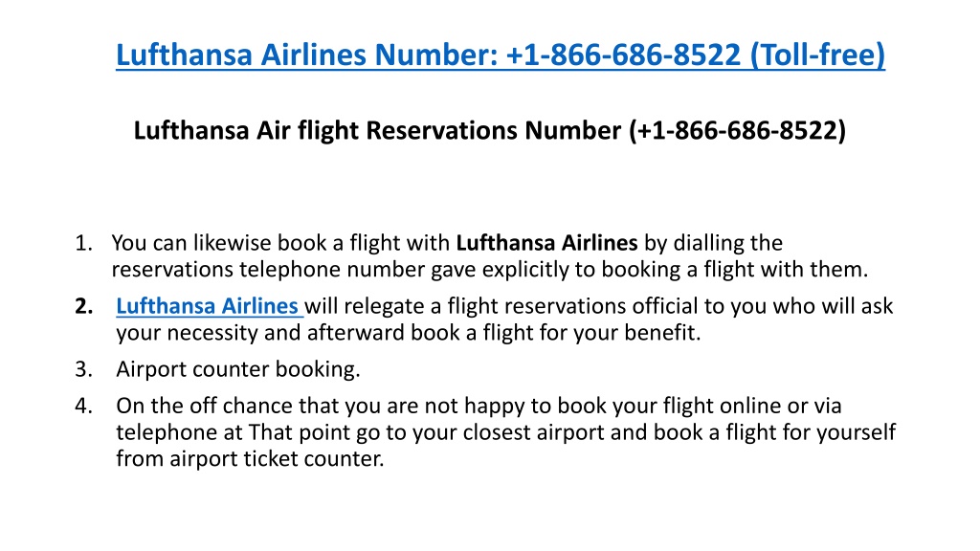This screenshot has height=551, width=980.
Task: Open the Lufthansa Airlines Number toll-free title link
Action: [500, 55]
